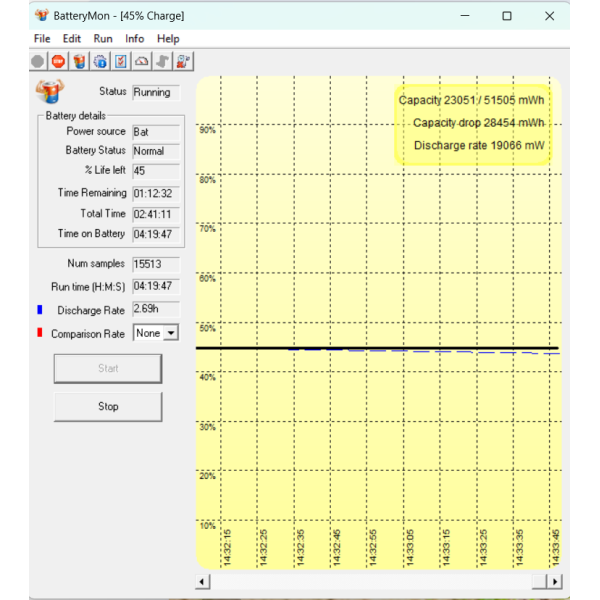Click the Time Remaining value 01:12:32
The image size is (600, 600).
(x=156, y=194)
